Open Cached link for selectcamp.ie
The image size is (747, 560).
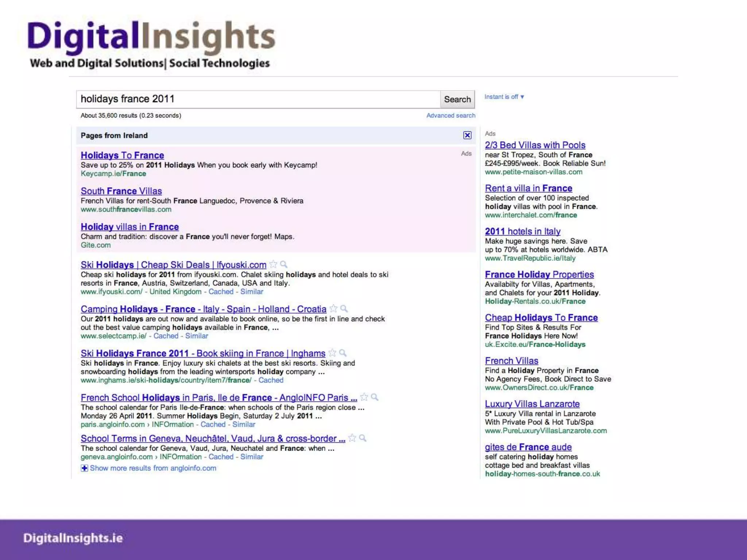click(x=166, y=336)
